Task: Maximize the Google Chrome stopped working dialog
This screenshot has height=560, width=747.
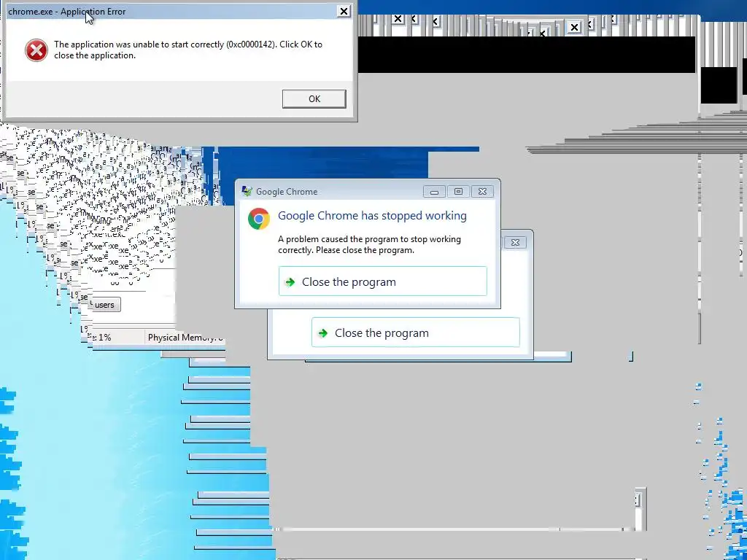Action: pyautogui.click(x=458, y=192)
